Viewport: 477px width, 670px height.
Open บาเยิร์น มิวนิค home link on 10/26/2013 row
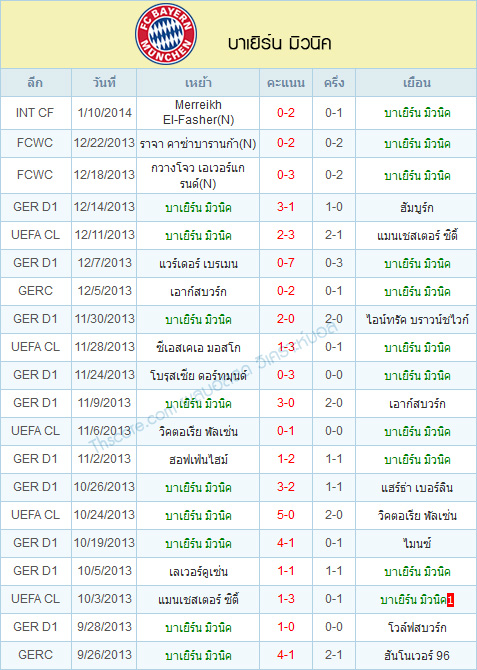tap(198, 488)
